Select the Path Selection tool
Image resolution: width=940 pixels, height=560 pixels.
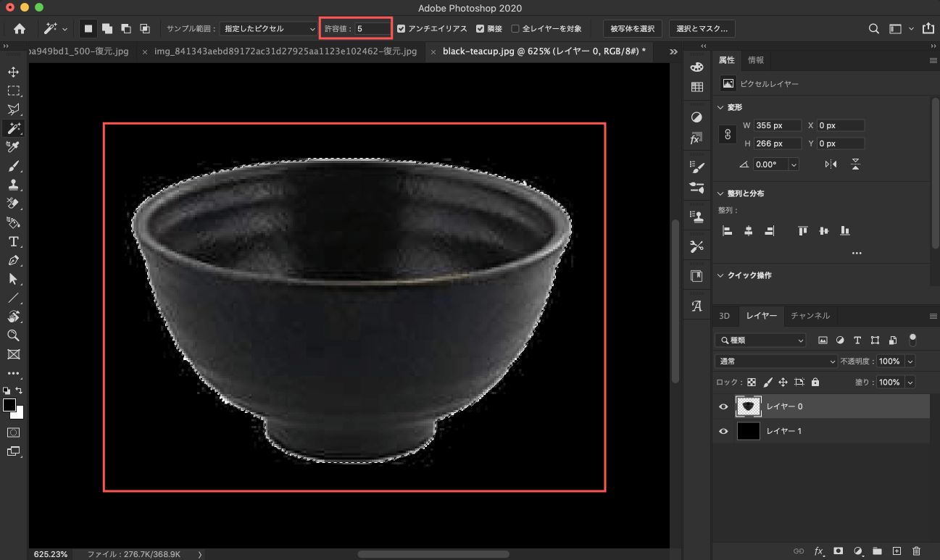(14, 279)
